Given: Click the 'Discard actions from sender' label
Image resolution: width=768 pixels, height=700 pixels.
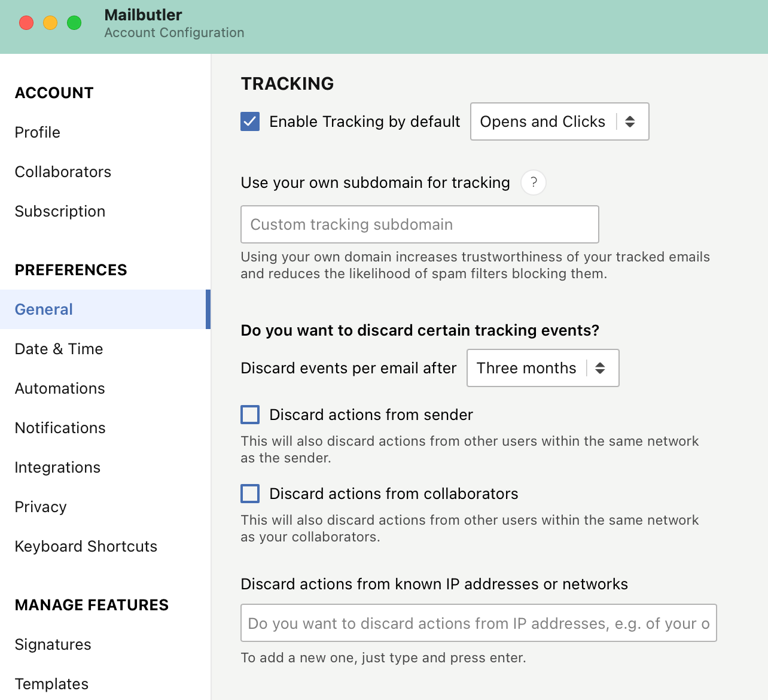Looking at the screenshot, I should pos(371,415).
